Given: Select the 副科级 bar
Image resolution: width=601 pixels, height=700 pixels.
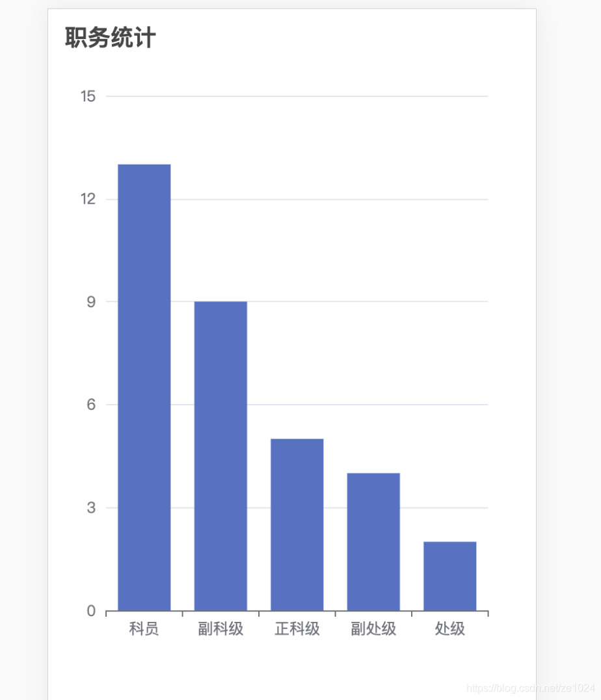Looking at the screenshot, I should 220,456.
